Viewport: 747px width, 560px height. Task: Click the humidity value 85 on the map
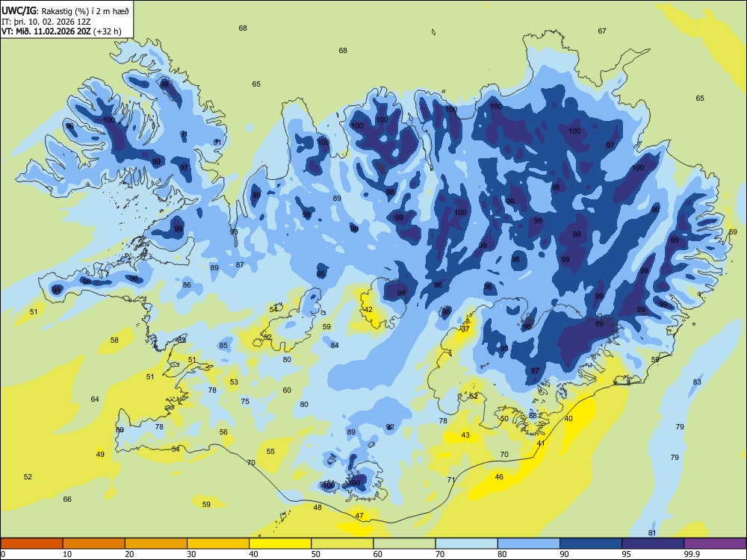[223, 345]
